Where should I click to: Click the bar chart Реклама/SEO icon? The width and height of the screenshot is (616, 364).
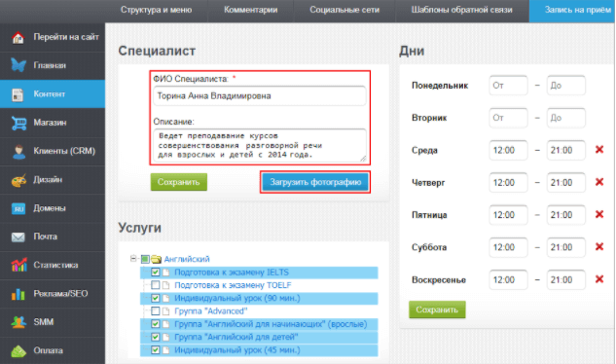(x=18, y=294)
